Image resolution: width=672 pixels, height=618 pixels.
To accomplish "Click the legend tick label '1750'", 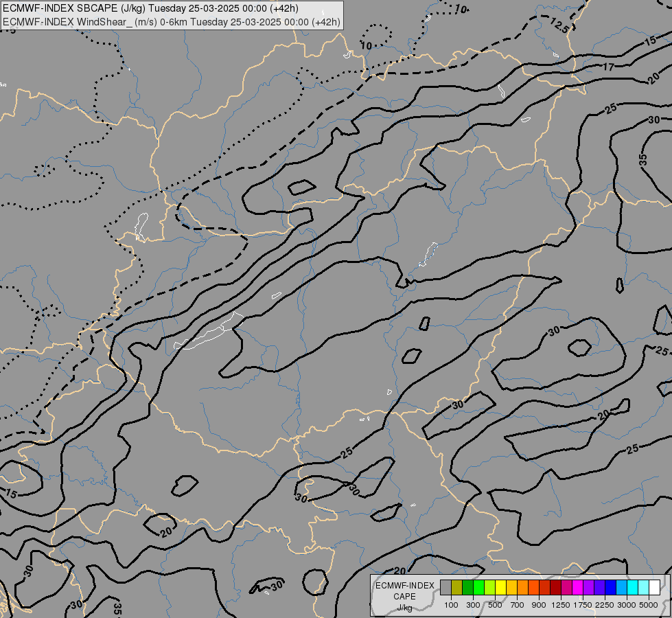I will (583, 605).
